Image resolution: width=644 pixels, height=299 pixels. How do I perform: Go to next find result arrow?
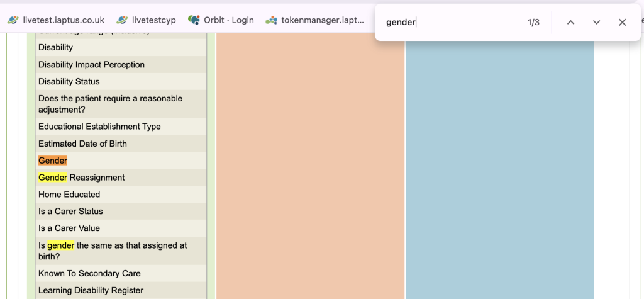pyautogui.click(x=596, y=23)
